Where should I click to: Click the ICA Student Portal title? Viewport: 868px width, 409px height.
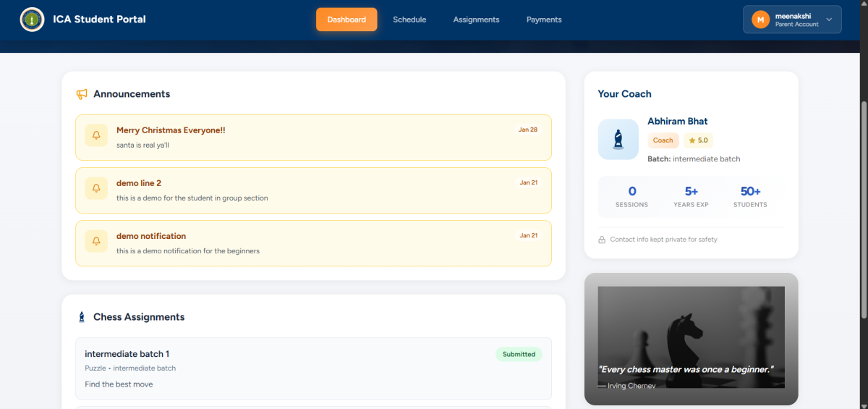pos(99,20)
